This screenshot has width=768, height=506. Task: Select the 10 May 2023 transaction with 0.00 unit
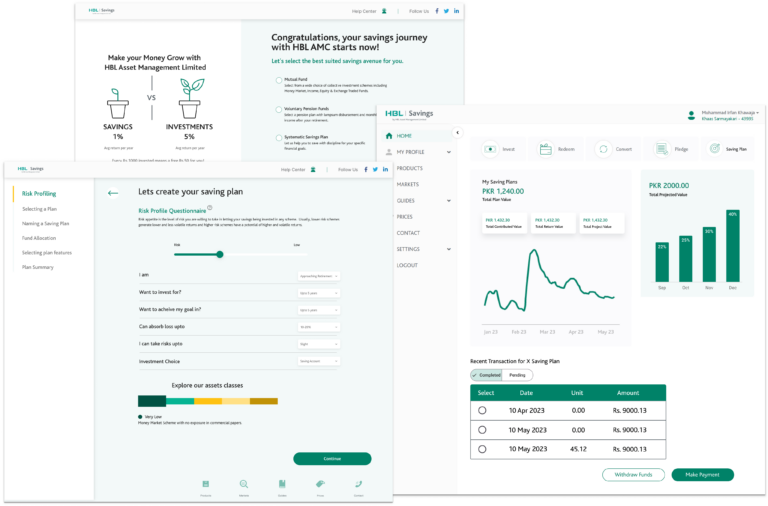pyautogui.click(x=482, y=430)
